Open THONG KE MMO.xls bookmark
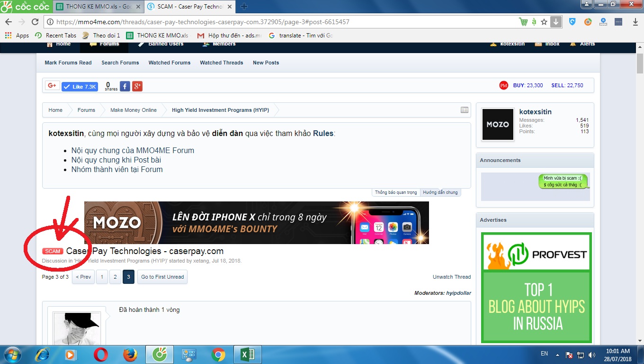The width and height of the screenshot is (644, 364). pyautogui.click(x=157, y=36)
